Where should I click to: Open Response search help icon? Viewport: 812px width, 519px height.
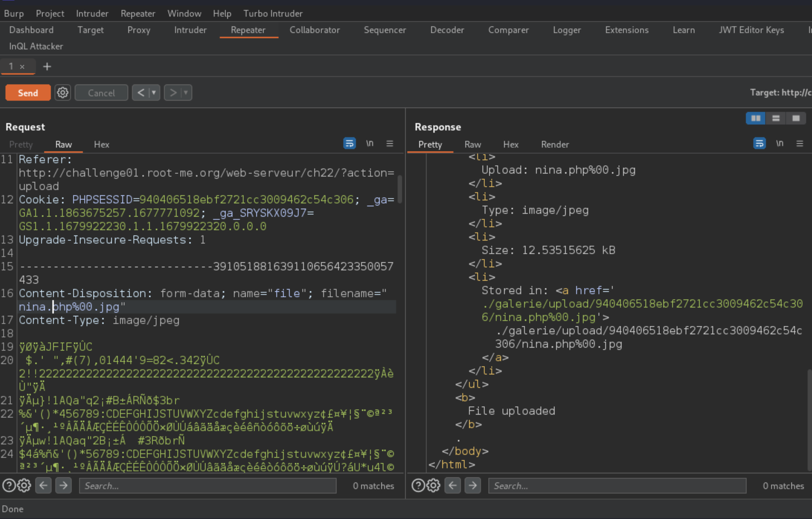418,486
